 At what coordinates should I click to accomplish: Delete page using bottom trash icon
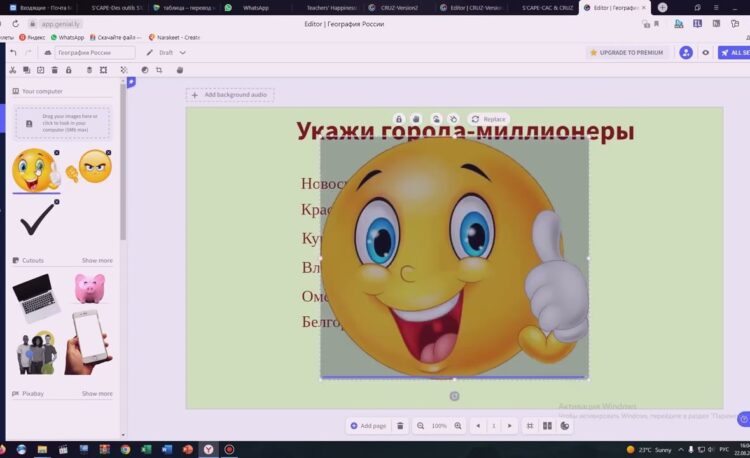click(400, 426)
